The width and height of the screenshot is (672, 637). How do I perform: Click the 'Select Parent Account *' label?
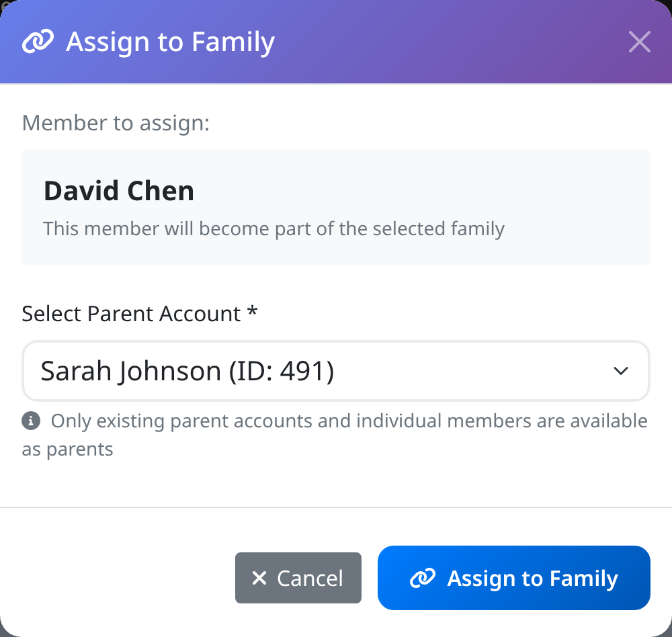140,313
